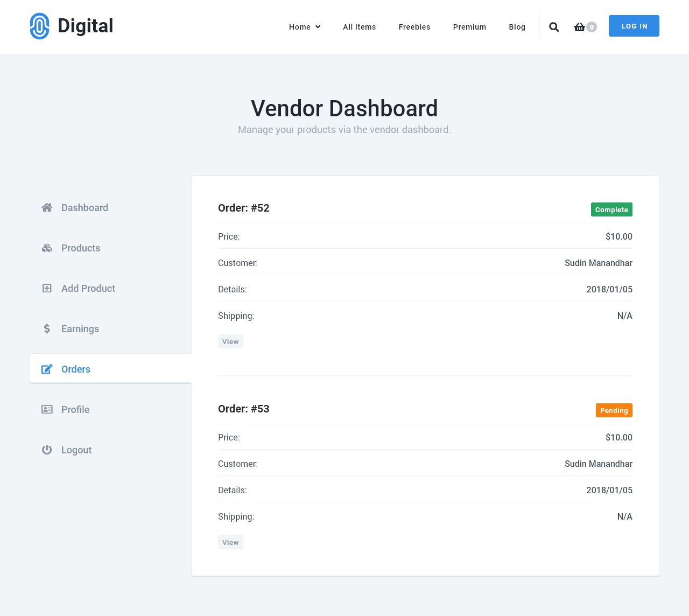
Task: Click the Logout power icon
Action: (47, 450)
